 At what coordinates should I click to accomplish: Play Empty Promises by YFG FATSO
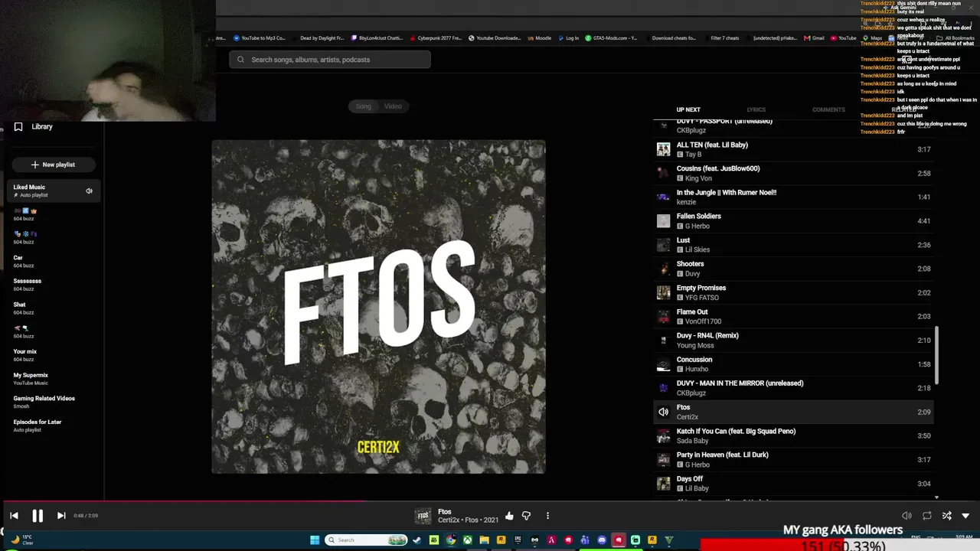(x=794, y=292)
